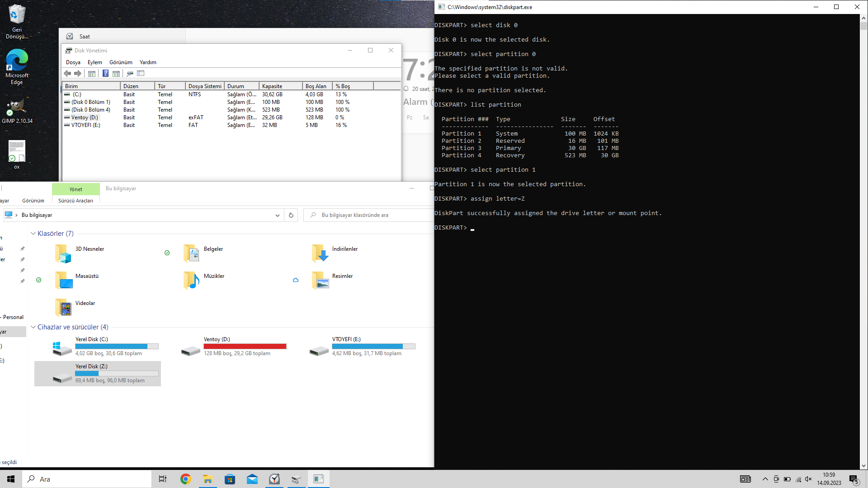Click the show/hide console tree icon

92,74
